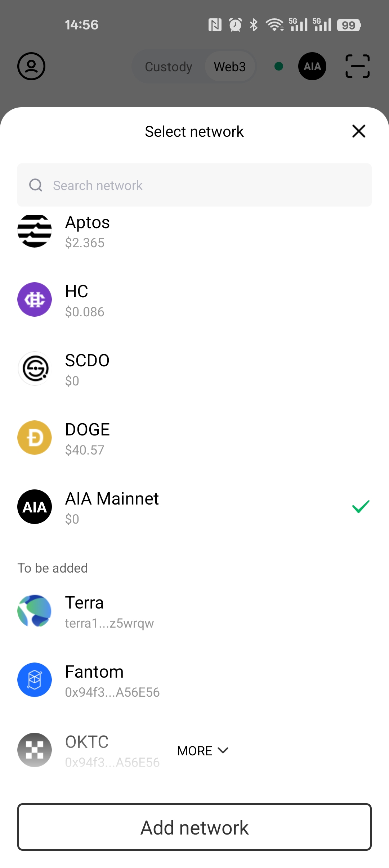Tap the Fantom network icon
389x868 pixels.
(x=35, y=680)
